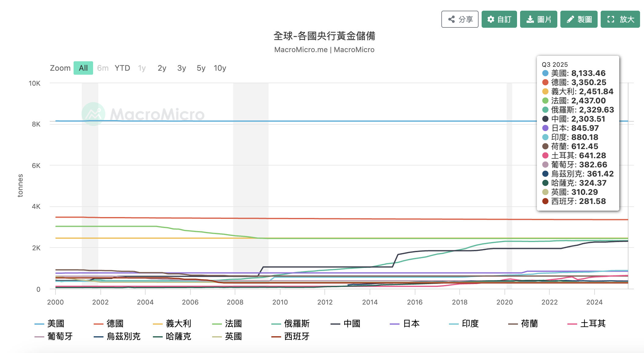The image size is (644, 353).
Task: Toggle 葡萄牙 series in legend
Action: [x=54, y=336]
